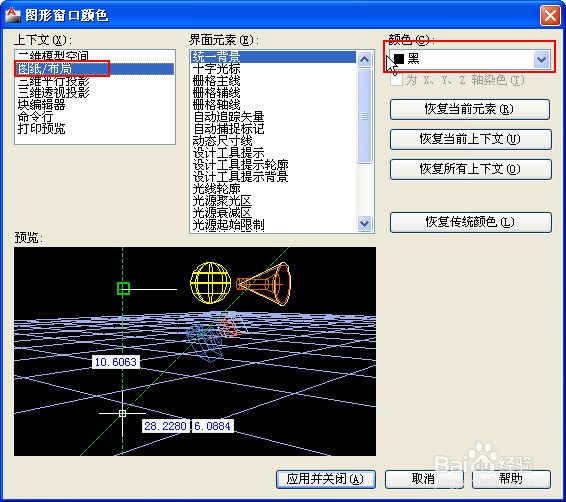
Task: Click 恢复当前元素 button
Action: (x=470, y=109)
